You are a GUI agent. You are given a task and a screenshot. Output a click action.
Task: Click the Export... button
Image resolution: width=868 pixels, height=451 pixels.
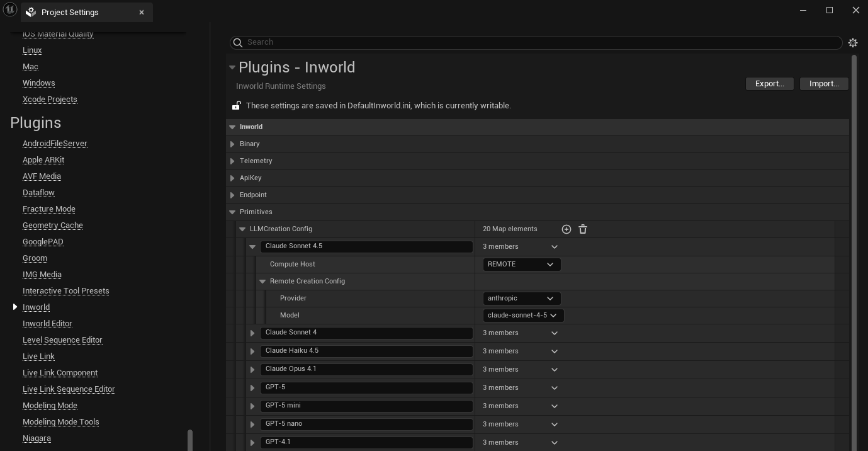769,83
